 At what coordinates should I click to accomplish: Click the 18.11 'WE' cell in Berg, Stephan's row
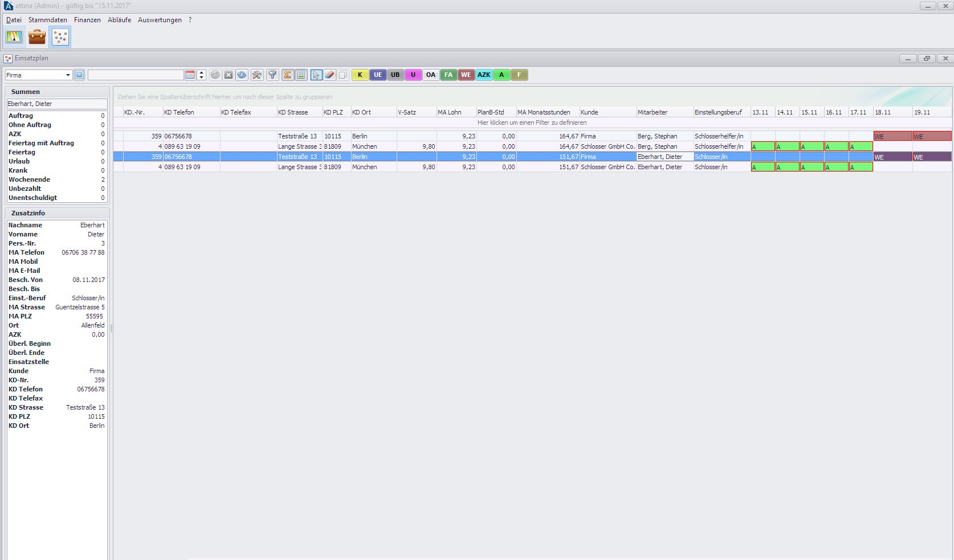pyautogui.click(x=893, y=136)
